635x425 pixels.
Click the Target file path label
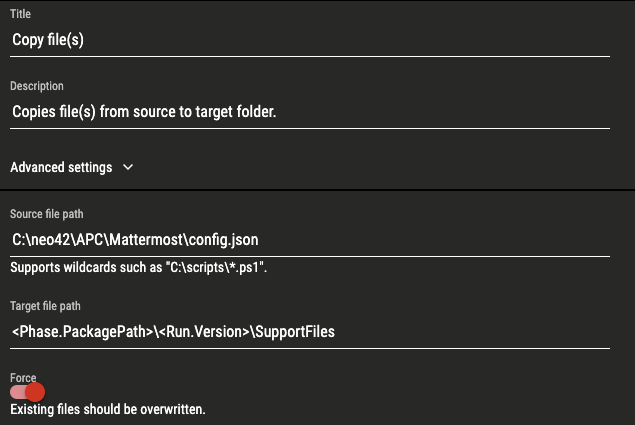(x=45, y=306)
